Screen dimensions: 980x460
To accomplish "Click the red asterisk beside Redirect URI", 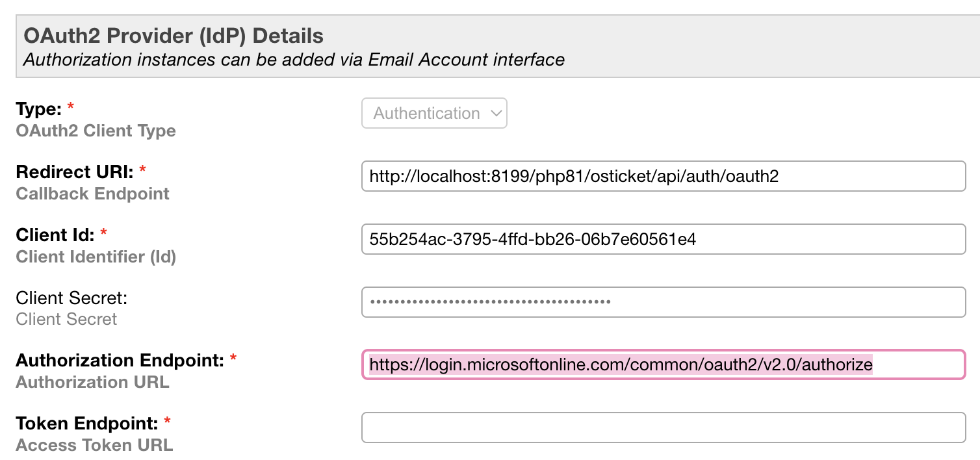I will [142, 169].
